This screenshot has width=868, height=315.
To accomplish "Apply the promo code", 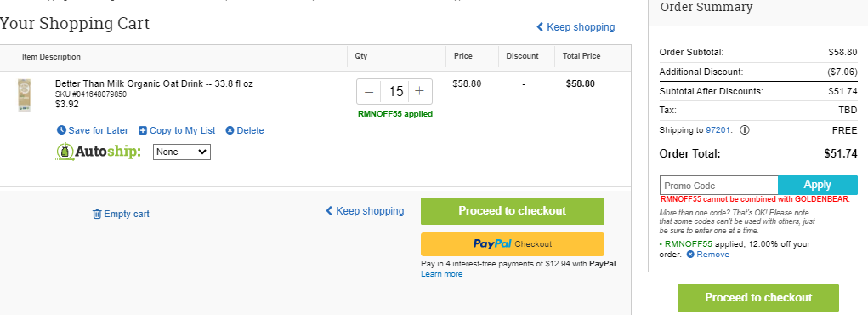I will [818, 185].
